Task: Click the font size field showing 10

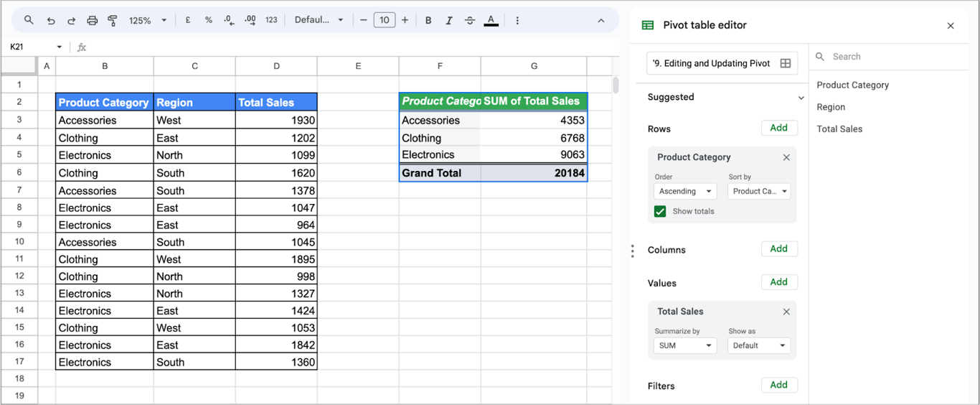Action: pos(385,20)
